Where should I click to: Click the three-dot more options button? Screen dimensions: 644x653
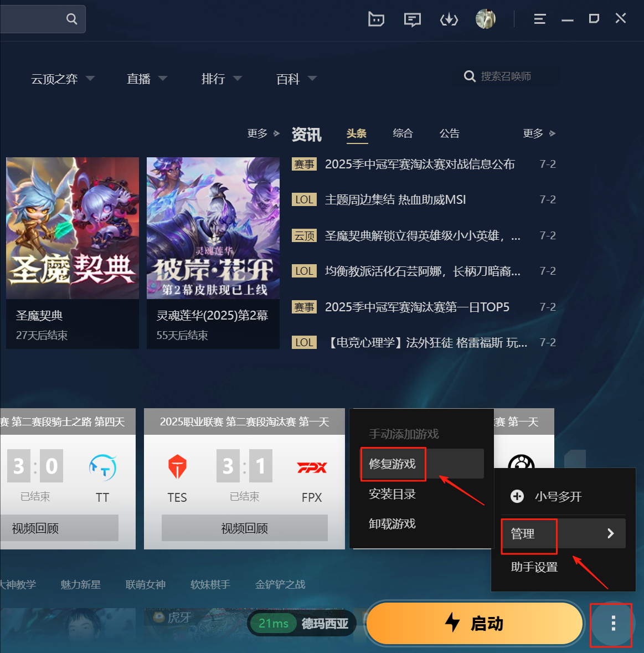tap(613, 623)
